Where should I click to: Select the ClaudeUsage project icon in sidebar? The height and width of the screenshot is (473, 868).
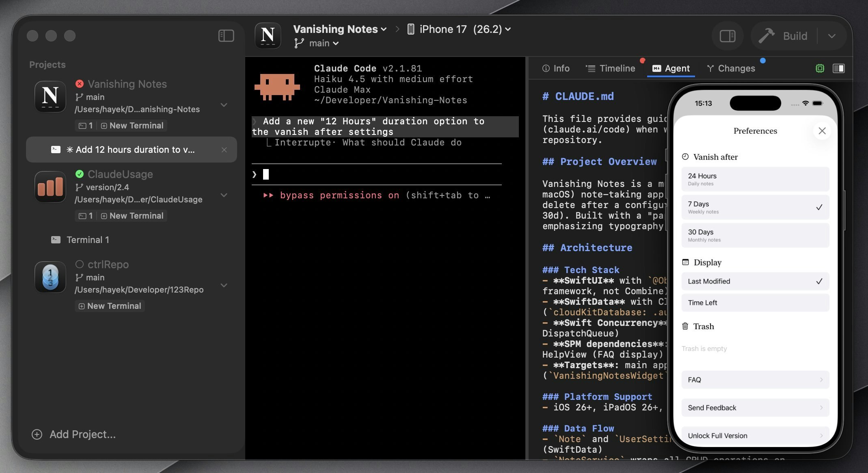(50, 187)
